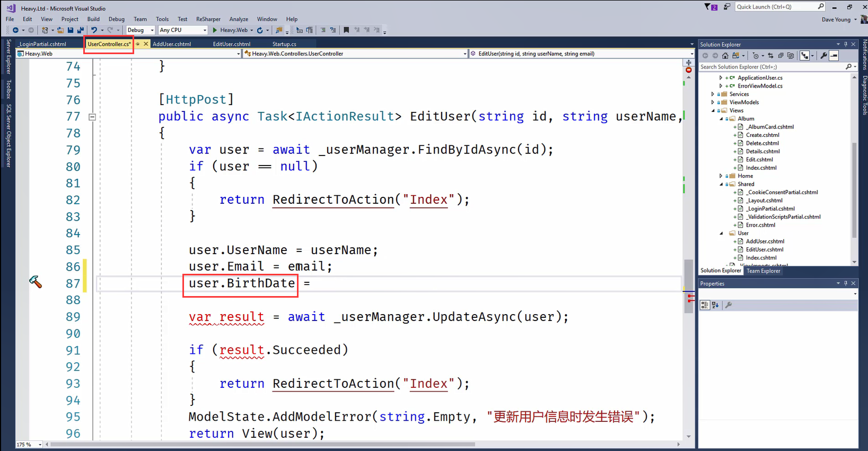Click the Solution Explorer Home icon
Viewport: 868px width, 451px height.
point(725,56)
